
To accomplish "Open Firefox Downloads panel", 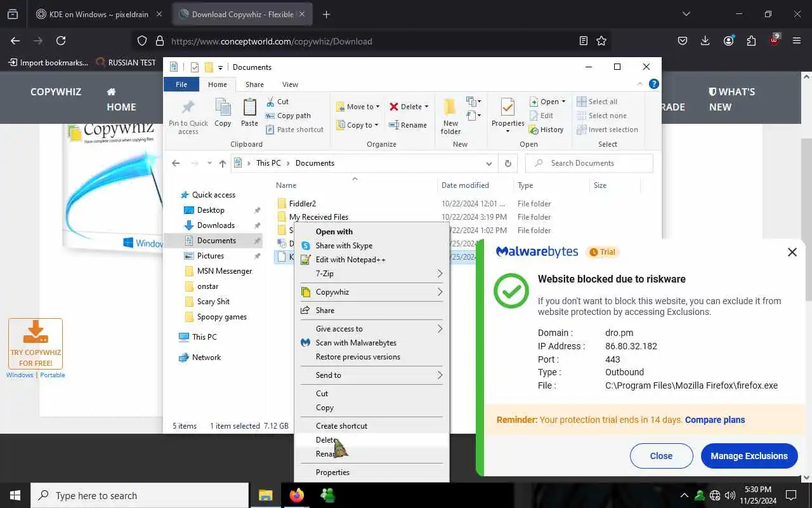I will pyautogui.click(x=705, y=41).
